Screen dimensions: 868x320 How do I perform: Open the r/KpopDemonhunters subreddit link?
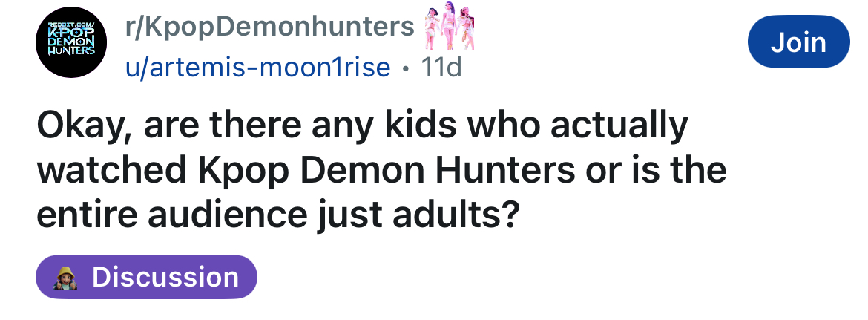click(x=270, y=27)
